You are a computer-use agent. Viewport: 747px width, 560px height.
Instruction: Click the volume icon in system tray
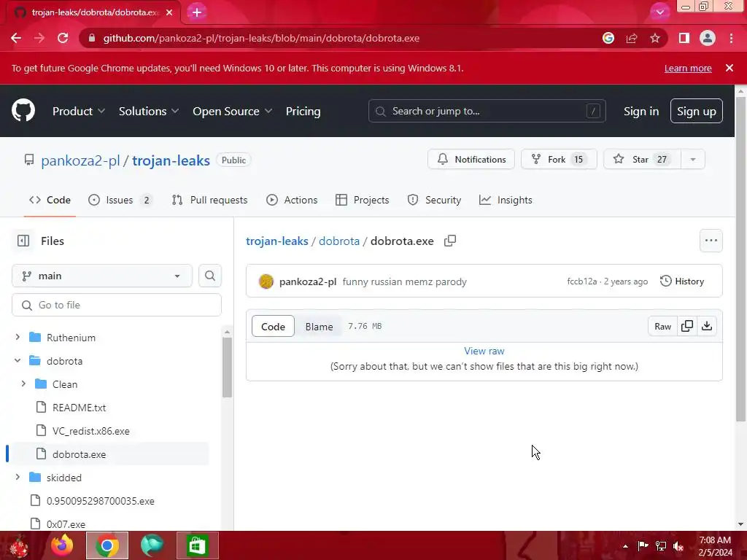pos(678,546)
